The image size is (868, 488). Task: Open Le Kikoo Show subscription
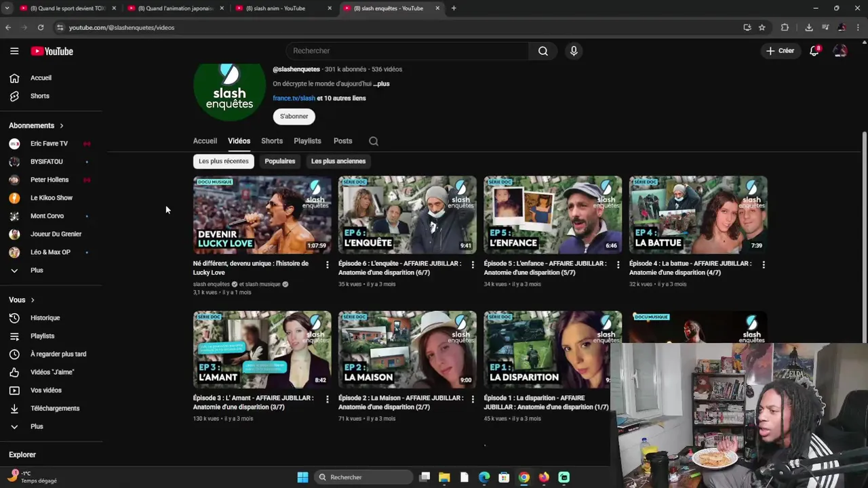[51, 198]
